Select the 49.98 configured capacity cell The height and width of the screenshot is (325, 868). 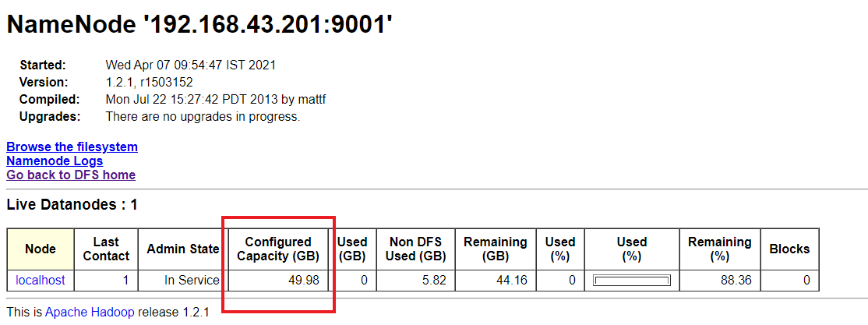point(302,280)
